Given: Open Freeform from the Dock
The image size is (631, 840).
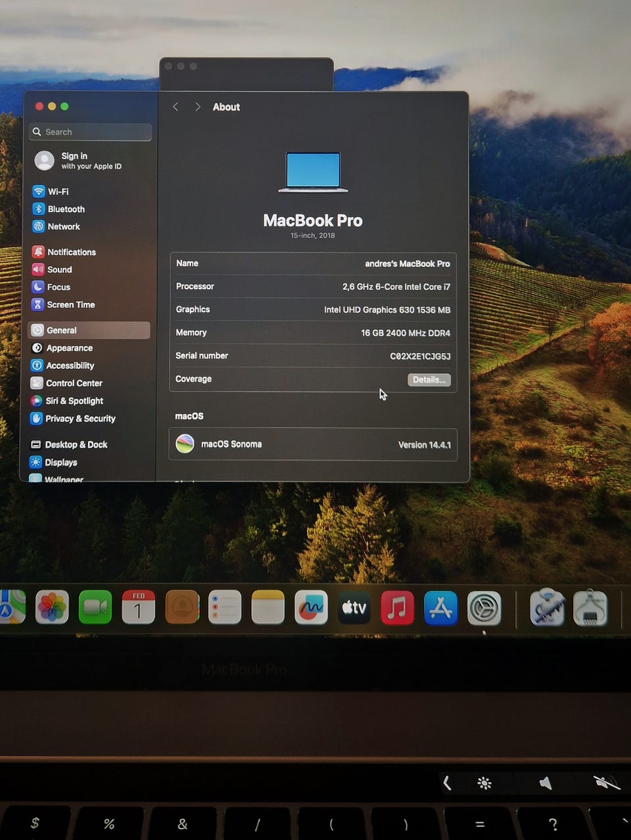Looking at the screenshot, I should pyautogui.click(x=311, y=607).
